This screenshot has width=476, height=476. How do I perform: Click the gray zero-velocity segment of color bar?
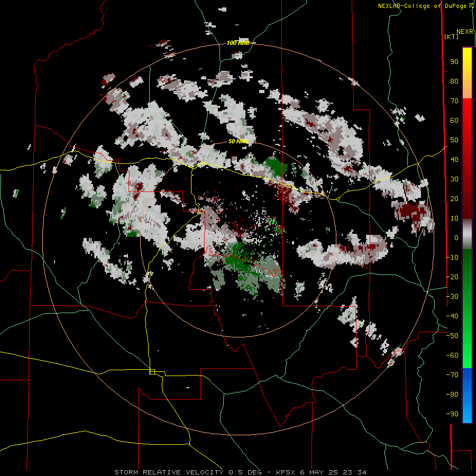click(467, 234)
